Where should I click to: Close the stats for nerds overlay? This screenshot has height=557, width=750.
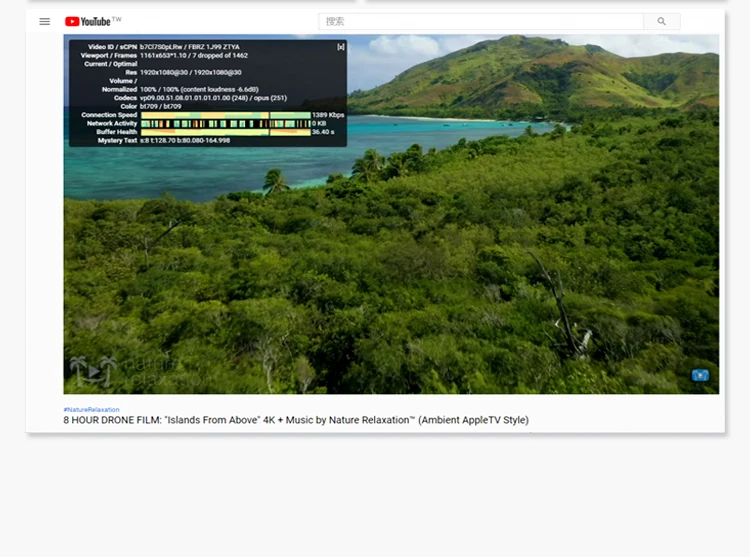341,46
